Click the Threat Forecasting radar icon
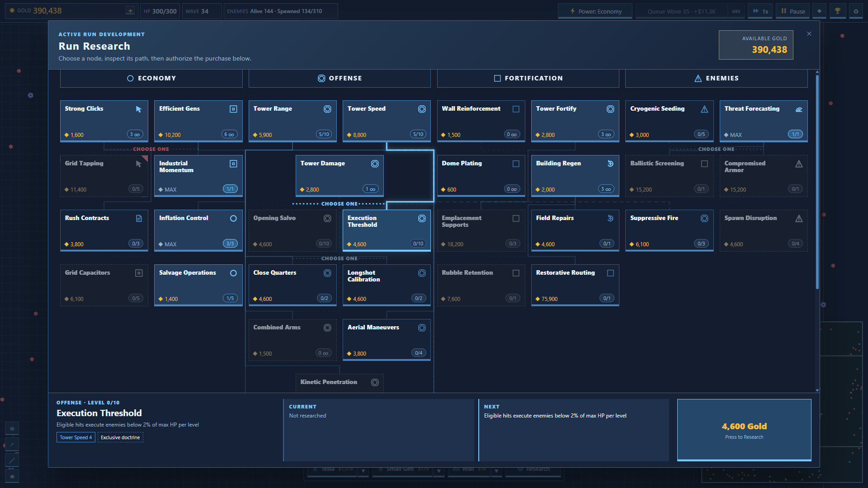This screenshot has width=868, height=488. (x=799, y=109)
